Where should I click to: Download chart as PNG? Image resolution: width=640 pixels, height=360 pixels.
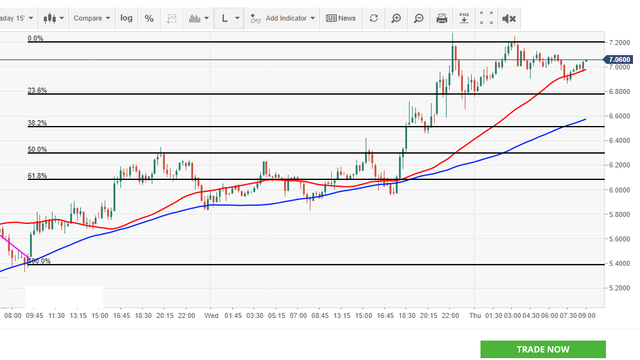click(464, 18)
